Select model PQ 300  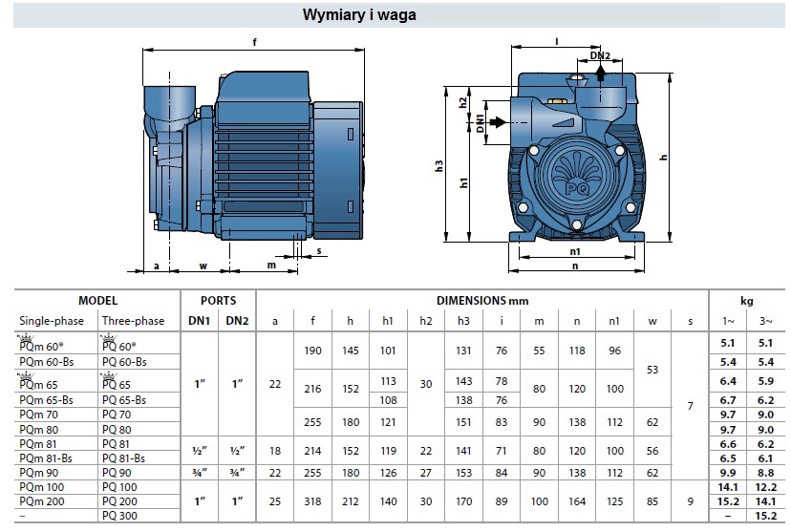tap(119, 516)
